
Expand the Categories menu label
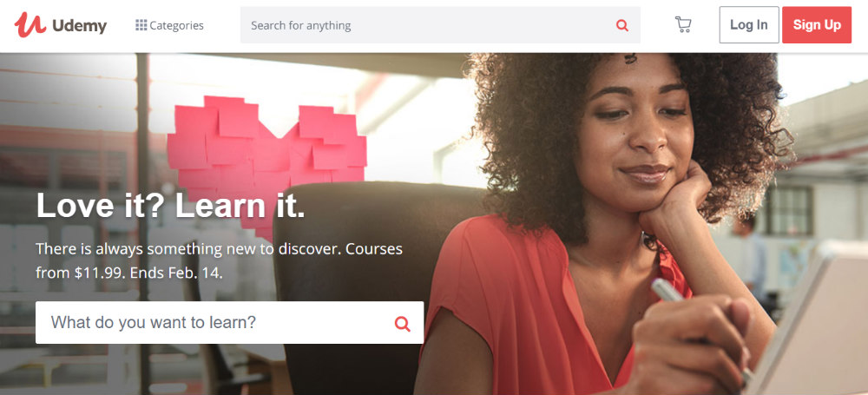pos(176,25)
